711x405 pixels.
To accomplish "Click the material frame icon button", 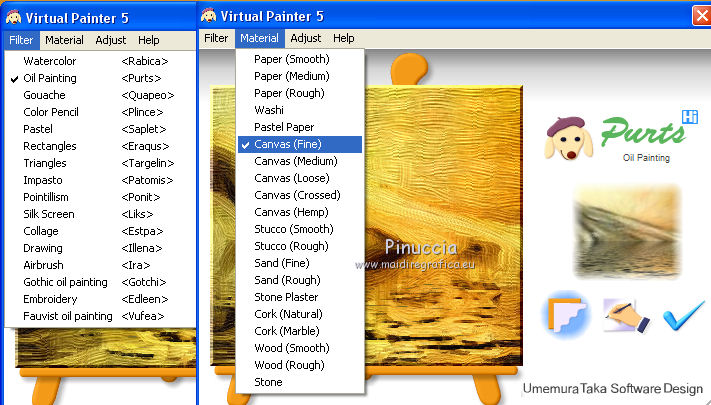I will coord(565,314).
